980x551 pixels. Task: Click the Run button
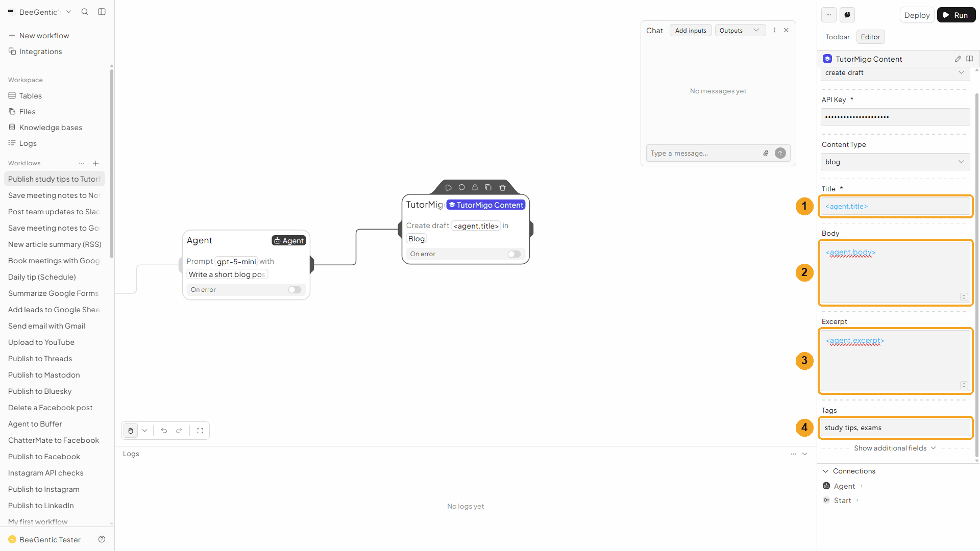(x=956, y=15)
